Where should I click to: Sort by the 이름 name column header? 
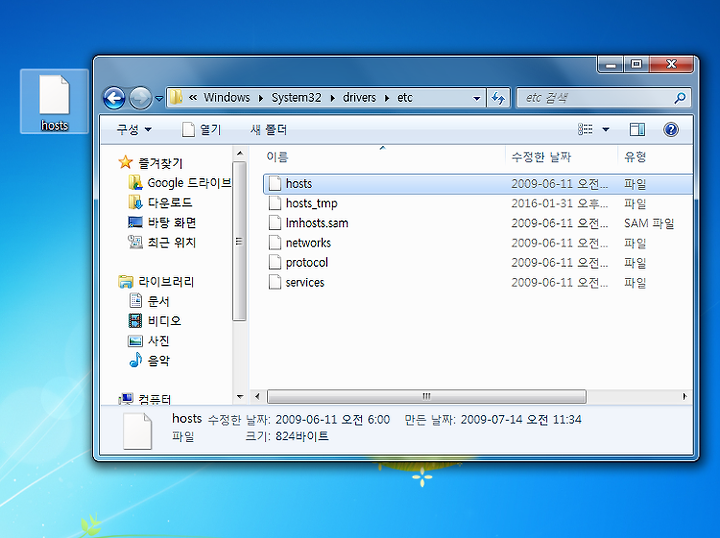click(277, 157)
